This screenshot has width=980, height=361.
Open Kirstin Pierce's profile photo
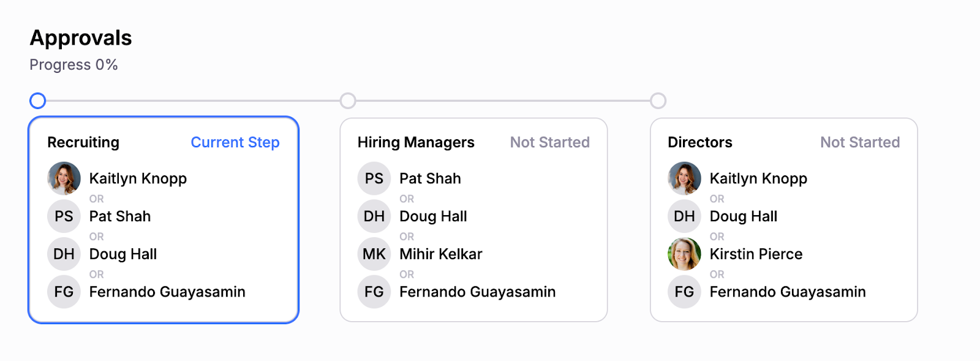pyautogui.click(x=684, y=254)
